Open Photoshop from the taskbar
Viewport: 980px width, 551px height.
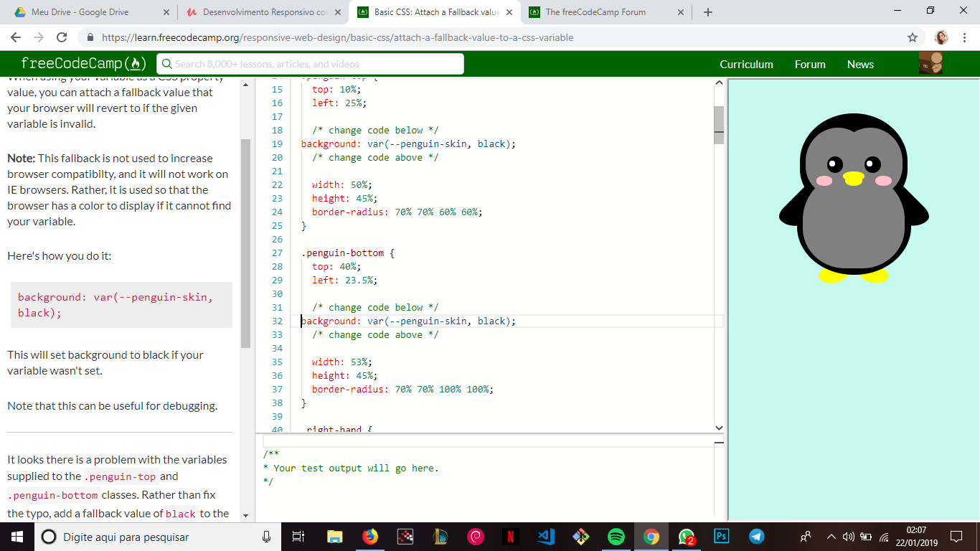[x=721, y=537]
